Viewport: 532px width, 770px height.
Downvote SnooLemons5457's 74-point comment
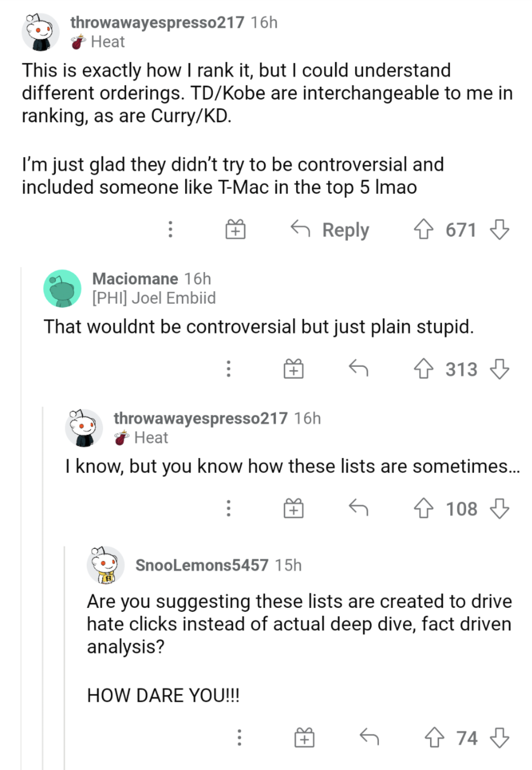500,738
